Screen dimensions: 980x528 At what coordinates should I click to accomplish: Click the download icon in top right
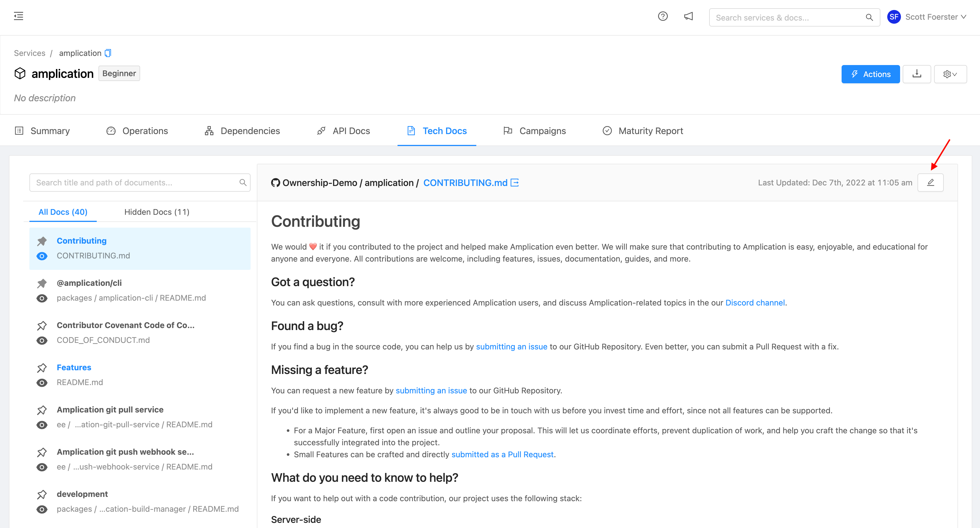(917, 74)
